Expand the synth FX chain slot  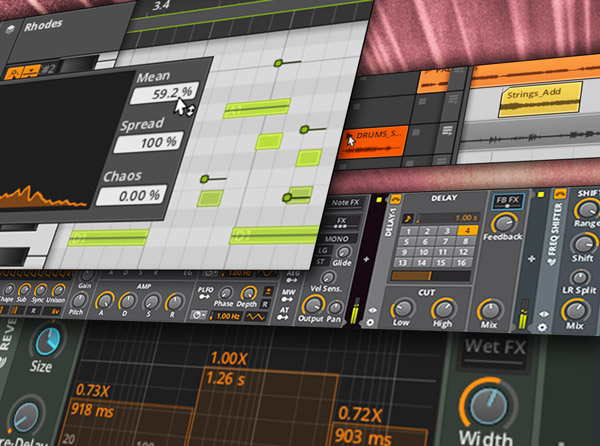(x=341, y=222)
